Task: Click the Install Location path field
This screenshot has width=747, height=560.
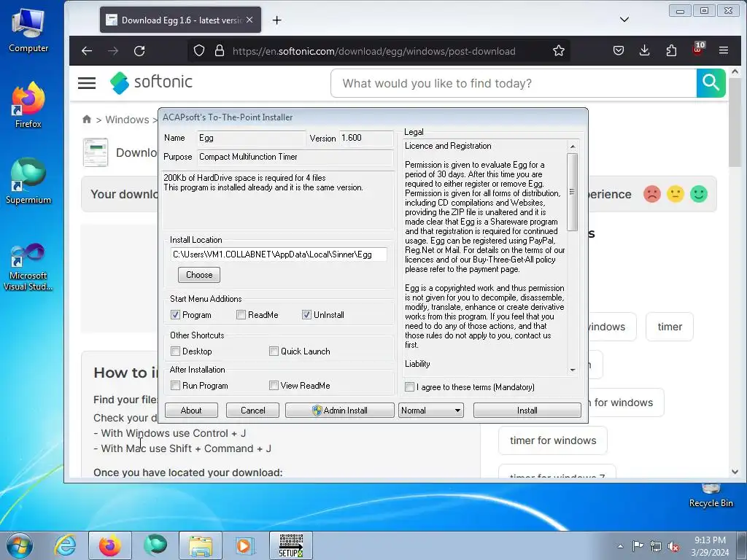Action: (278, 254)
